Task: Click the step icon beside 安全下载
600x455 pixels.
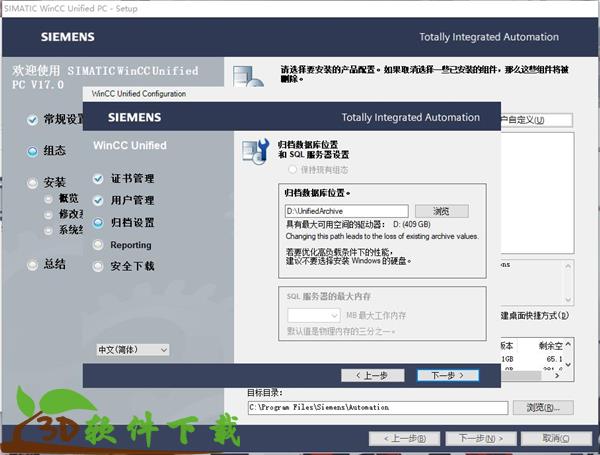Action: click(x=98, y=266)
